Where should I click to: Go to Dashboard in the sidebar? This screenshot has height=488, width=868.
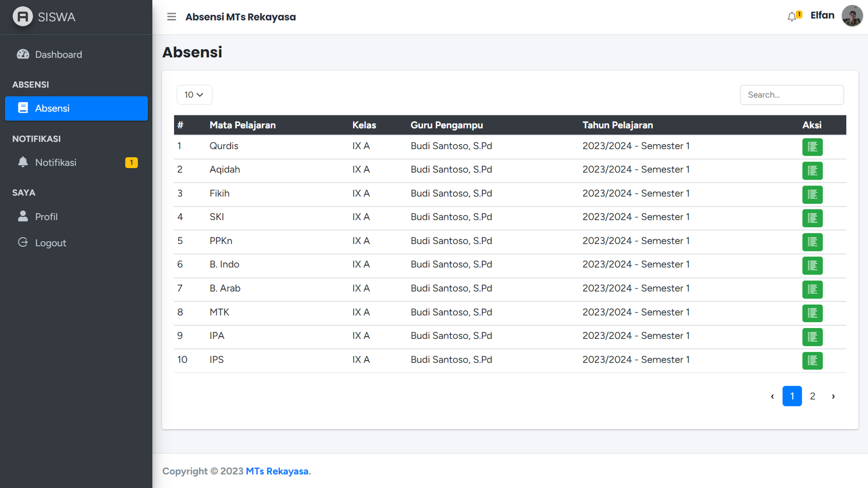[x=59, y=55]
